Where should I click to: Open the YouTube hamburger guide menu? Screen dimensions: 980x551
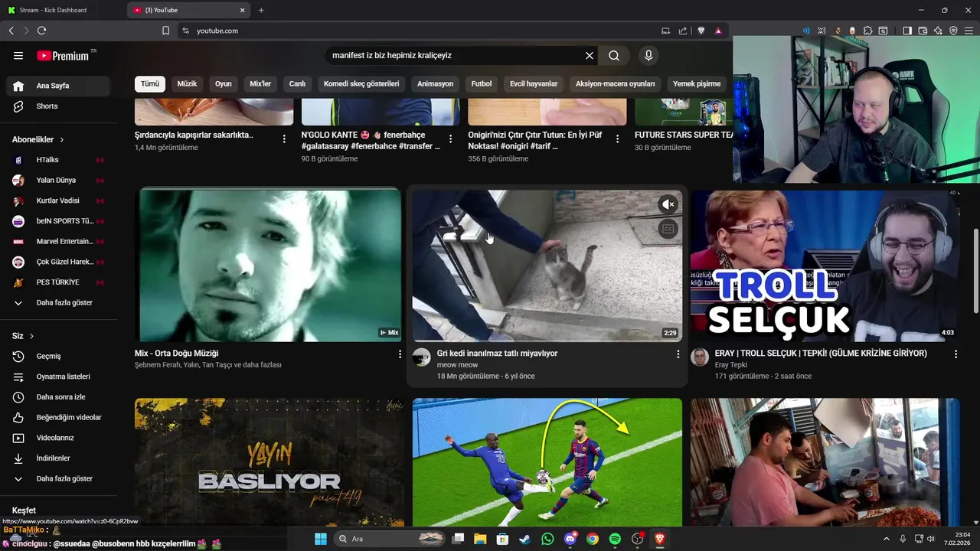tap(18, 56)
